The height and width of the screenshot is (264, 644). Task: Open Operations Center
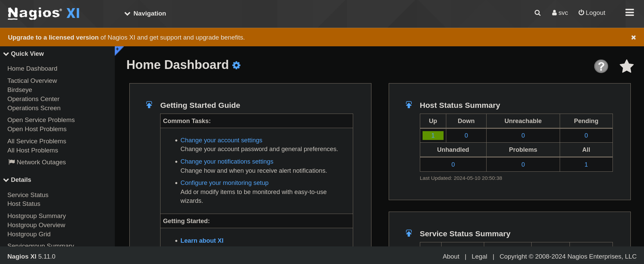coord(34,99)
